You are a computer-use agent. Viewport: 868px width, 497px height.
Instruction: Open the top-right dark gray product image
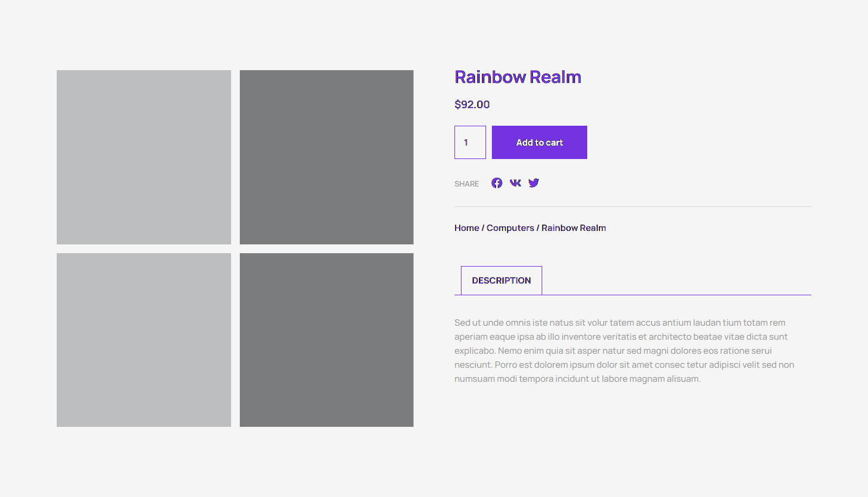click(326, 157)
